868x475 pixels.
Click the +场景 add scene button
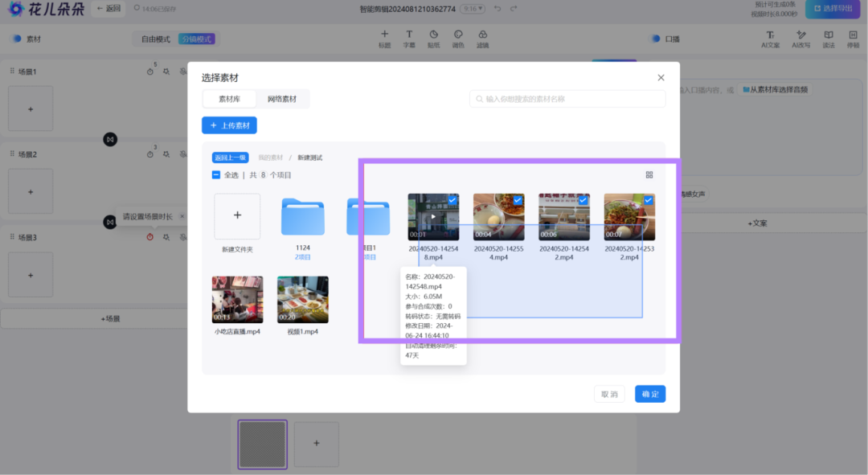pos(110,318)
